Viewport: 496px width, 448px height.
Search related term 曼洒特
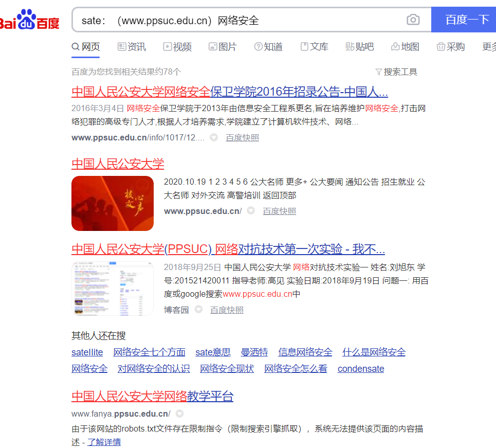pos(254,352)
